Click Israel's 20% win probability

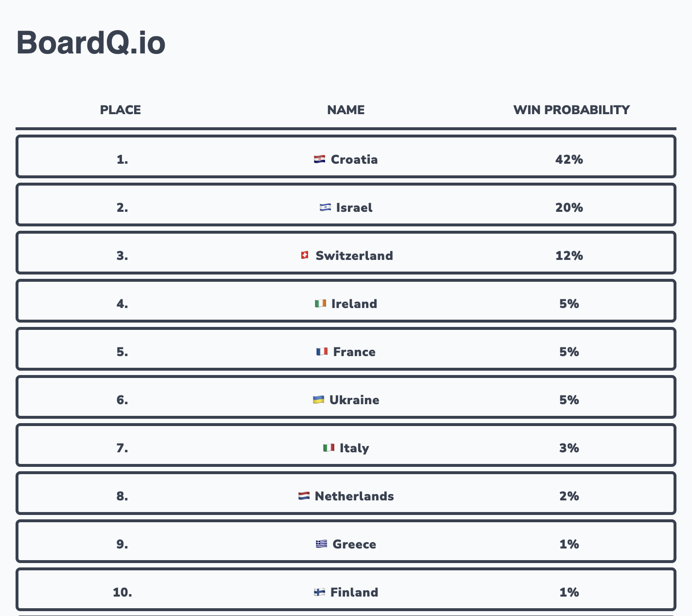pos(569,207)
